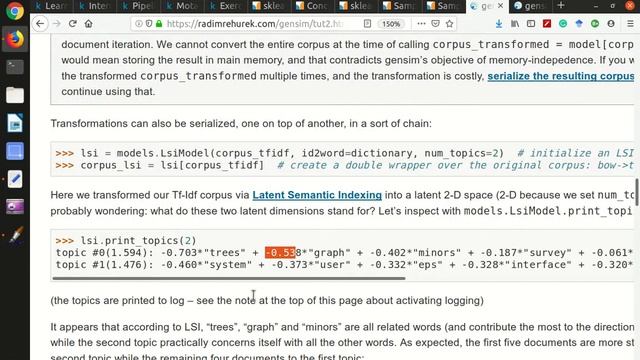Click 'corpus_lsi = lsi[corpus_tfidf]' code

tap(172, 165)
